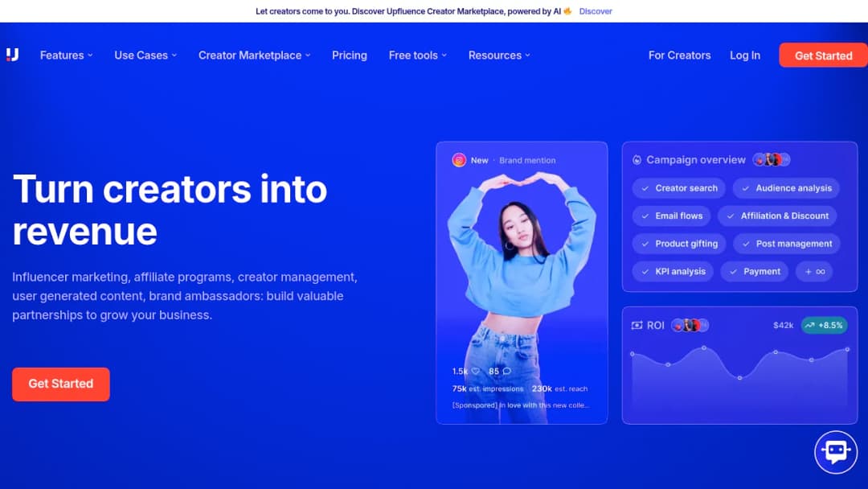Click the trending arrow in +8.5% badge

pyautogui.click(x=809, y=325)
